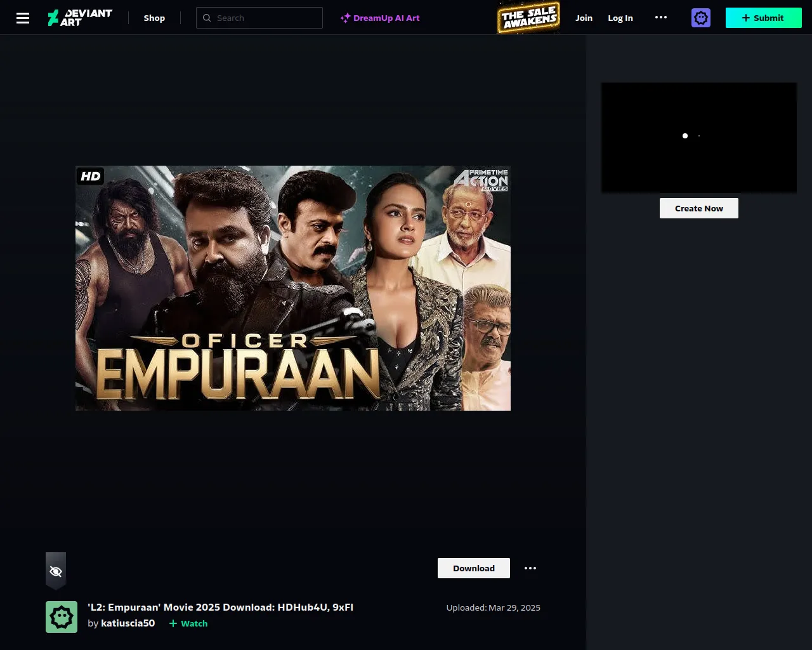Click the DreamUp sparkle icon
812x650 pixels.
(345, 18)
